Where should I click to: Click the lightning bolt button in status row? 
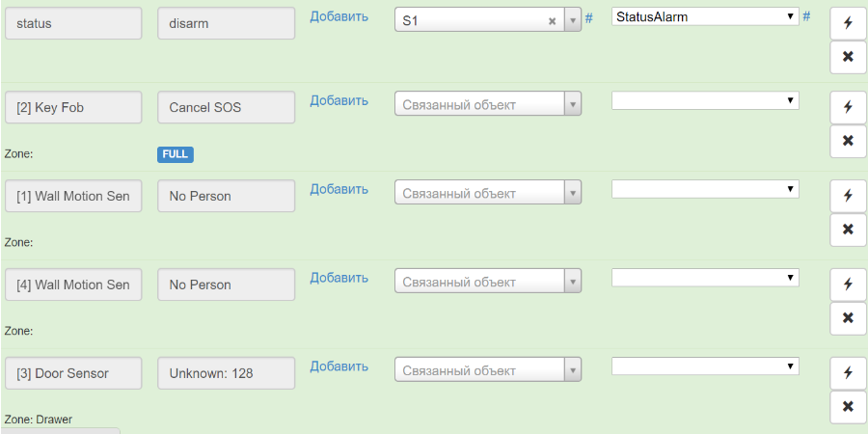848,24
